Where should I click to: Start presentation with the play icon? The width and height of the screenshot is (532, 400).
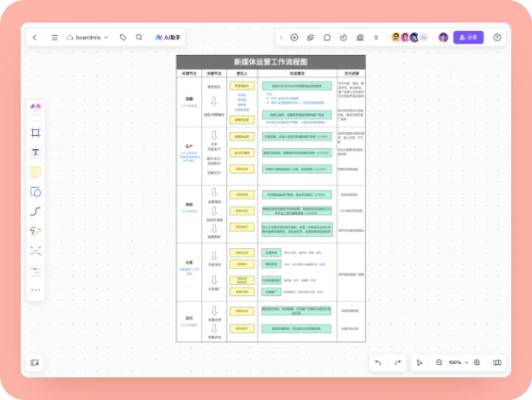click(x=294, y=38)
